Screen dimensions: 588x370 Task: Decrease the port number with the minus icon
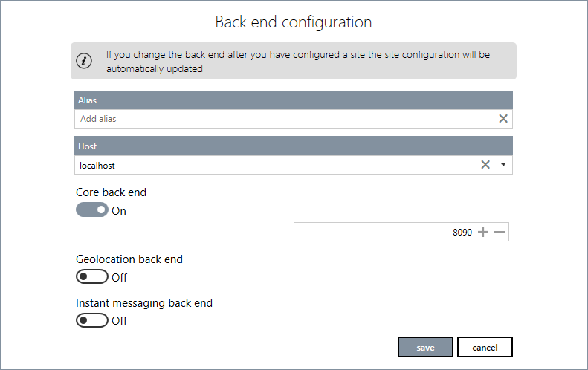tap(500, 233)
